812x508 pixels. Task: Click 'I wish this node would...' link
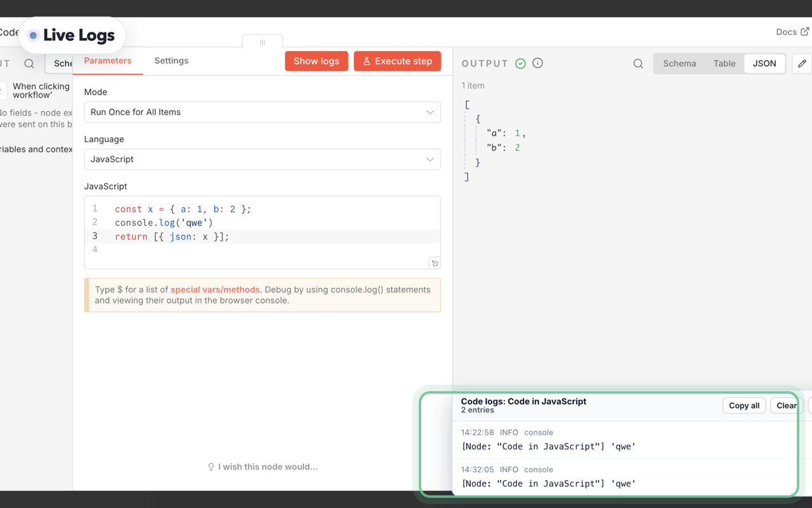point(268,467)
